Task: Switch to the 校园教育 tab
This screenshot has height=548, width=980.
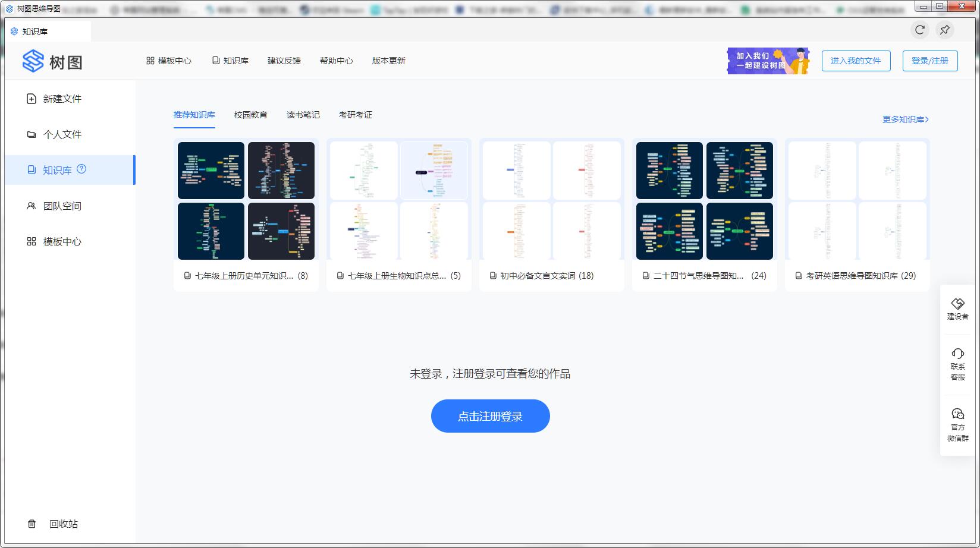Action: (x=250, y=115)
